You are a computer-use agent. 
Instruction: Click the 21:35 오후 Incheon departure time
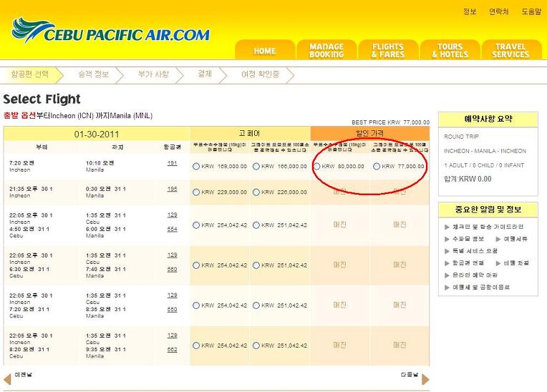coord(31,190)
